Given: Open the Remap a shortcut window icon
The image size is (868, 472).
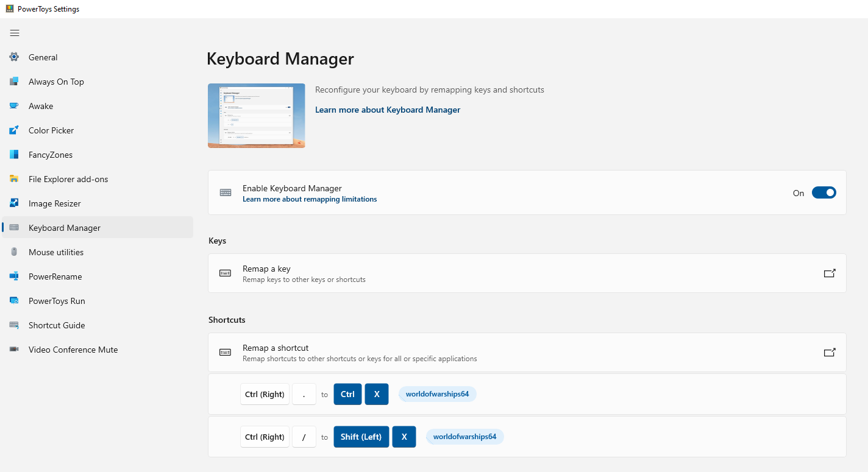Looking at the screenshot, I should [x=830, y=353].
